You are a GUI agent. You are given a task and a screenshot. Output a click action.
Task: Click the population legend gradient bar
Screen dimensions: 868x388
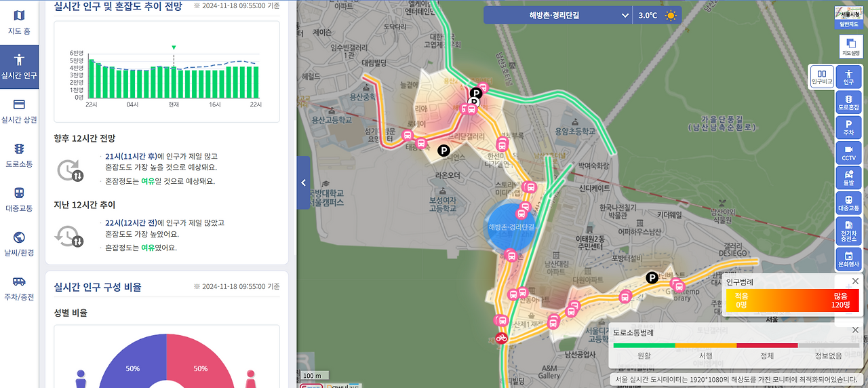point(792,300)
